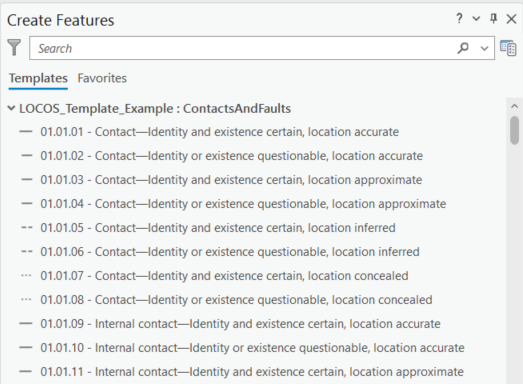Select the LOCOS_Template_Example : ContactsAndFaults heading
The width and height of the screenshot is (523, 384).
[x=155, y=109]
